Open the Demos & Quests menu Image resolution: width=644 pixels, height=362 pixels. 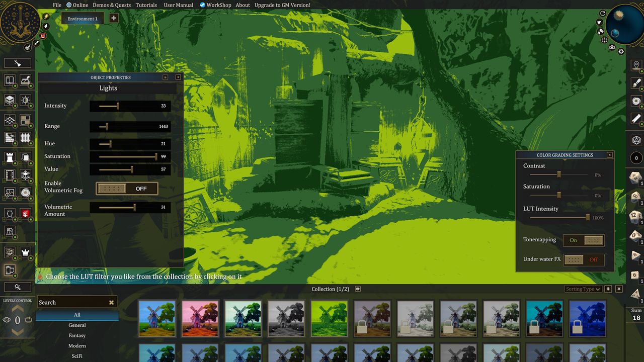[x=112, y=5]
